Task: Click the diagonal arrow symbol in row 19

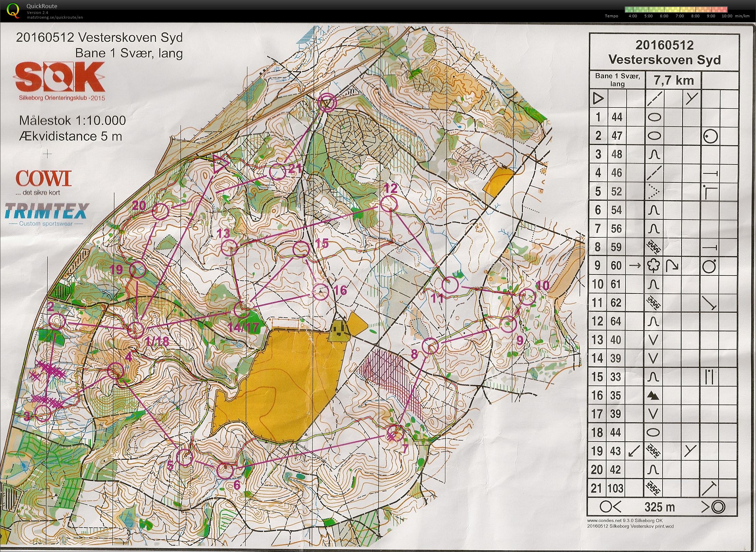Action: (x=634, y=451)
